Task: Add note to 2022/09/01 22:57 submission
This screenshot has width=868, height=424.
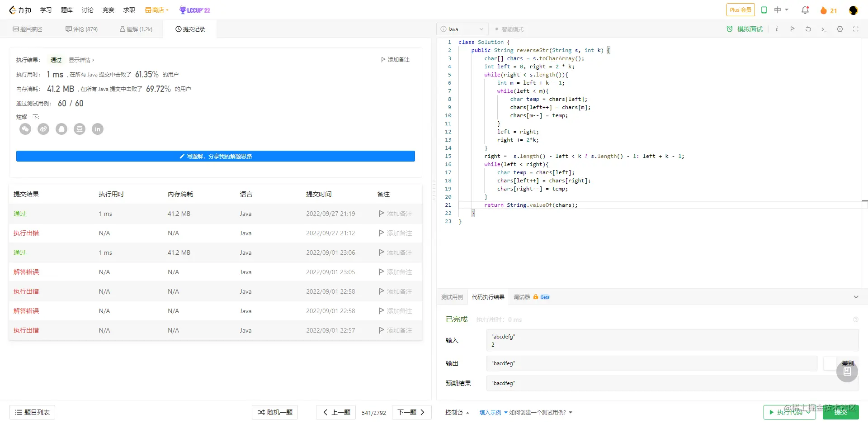Action: 396,330
